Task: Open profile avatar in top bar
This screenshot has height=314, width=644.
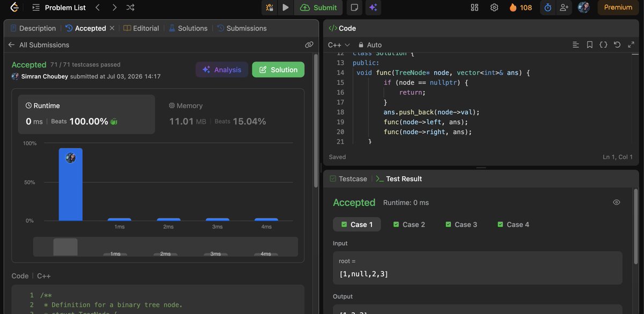Action: pyautogui.click(x=584, y=8)
